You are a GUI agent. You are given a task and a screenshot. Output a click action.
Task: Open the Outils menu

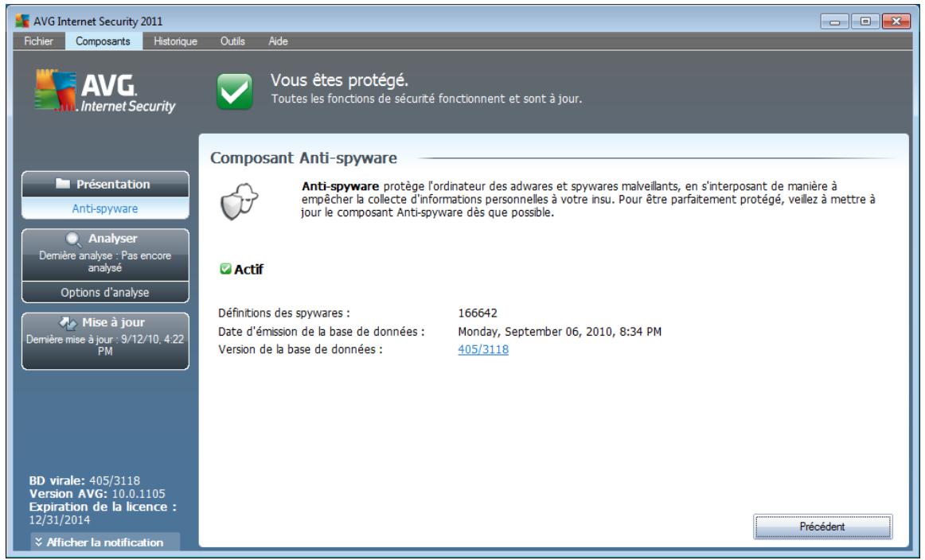pos(232,41)
